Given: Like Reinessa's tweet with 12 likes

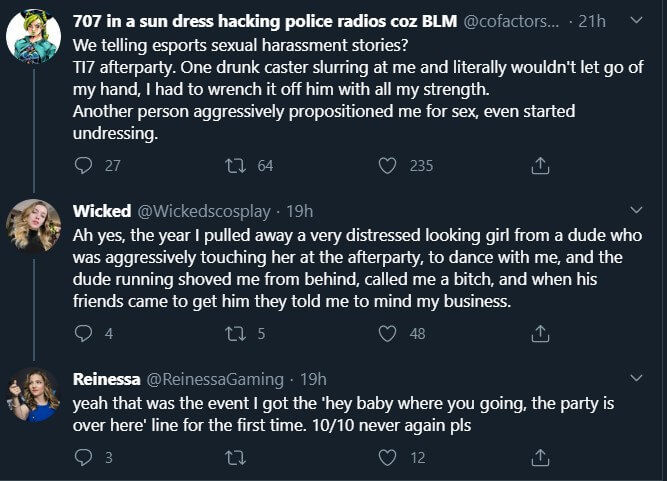Looking at the screenshot, I should pyautogui.click(x=387, y=458).
